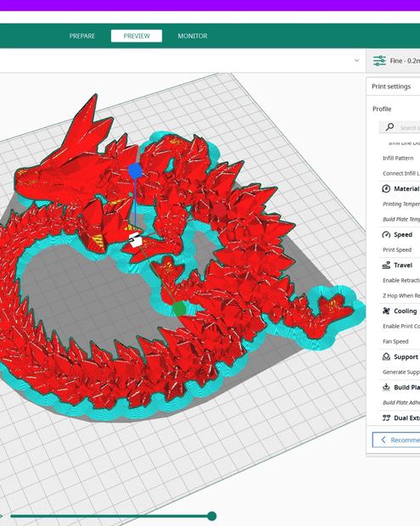Collapse the Speed settings section

click(x=400, y=234)
